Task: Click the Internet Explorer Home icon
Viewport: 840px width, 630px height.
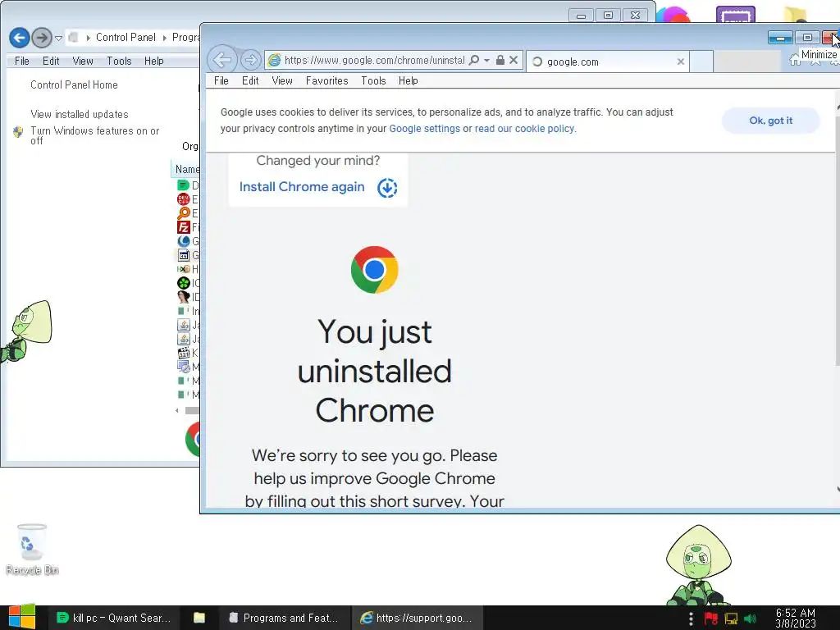Action: click(x=795, y=60)
